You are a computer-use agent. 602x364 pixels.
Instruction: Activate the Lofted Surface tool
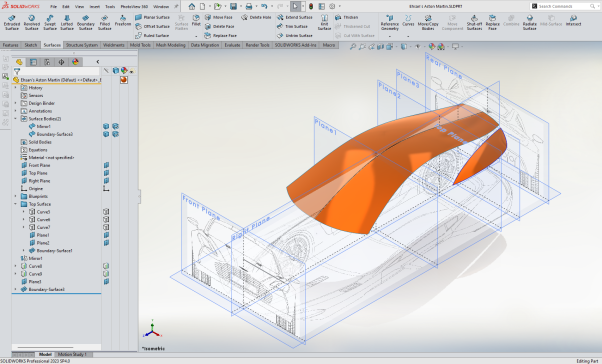[x=67, y=23]
